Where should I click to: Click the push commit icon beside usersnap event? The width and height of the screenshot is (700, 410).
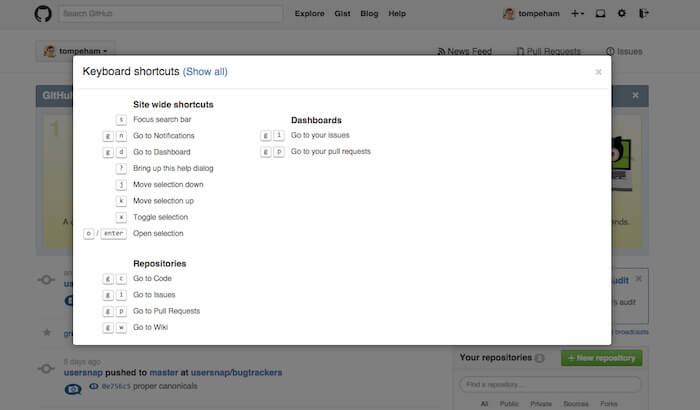pos(46,369)
